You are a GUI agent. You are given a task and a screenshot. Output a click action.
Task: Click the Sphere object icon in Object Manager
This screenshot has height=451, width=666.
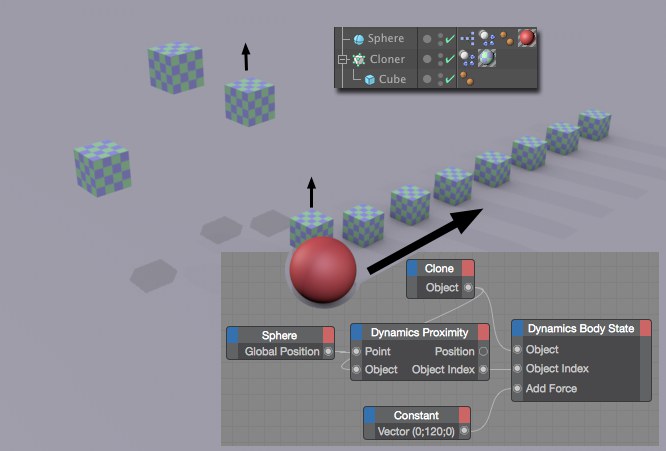(x=359, y=39)
